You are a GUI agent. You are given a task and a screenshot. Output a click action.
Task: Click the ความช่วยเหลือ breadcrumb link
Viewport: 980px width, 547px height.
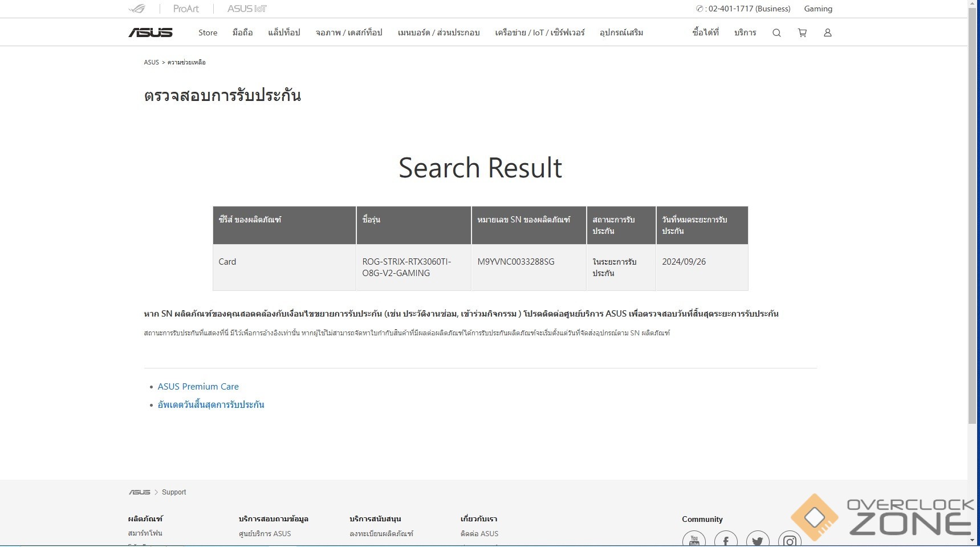186,62
